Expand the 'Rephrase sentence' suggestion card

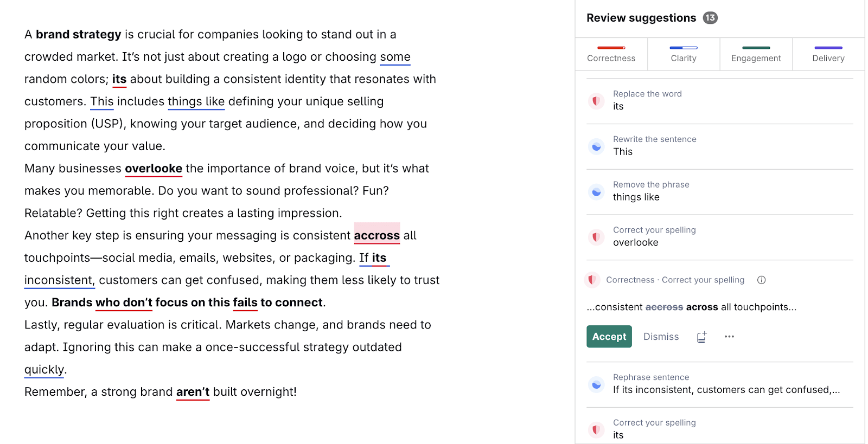[x=705, y=384]
